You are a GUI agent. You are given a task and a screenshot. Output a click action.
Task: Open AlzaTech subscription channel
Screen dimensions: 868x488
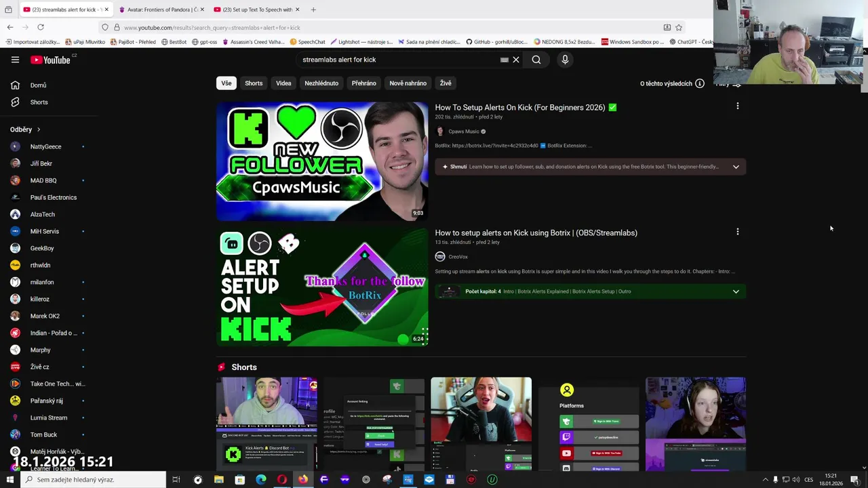coord(43,214)
